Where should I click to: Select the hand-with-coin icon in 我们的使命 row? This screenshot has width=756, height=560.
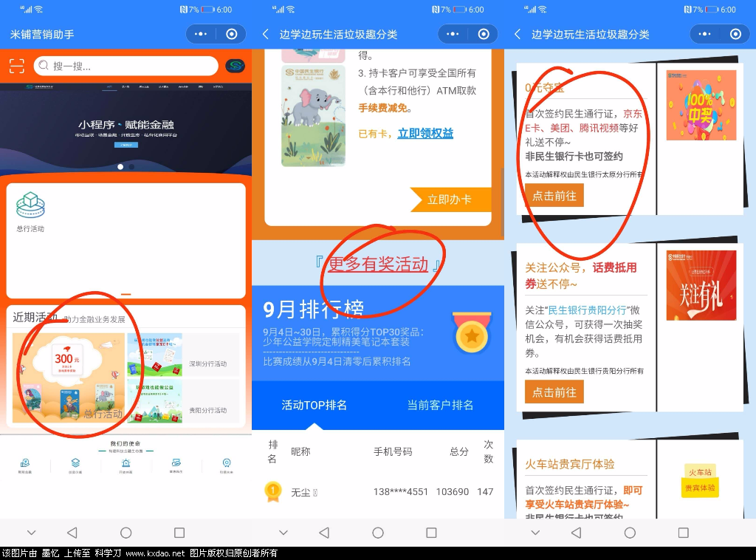coord(24,462)
